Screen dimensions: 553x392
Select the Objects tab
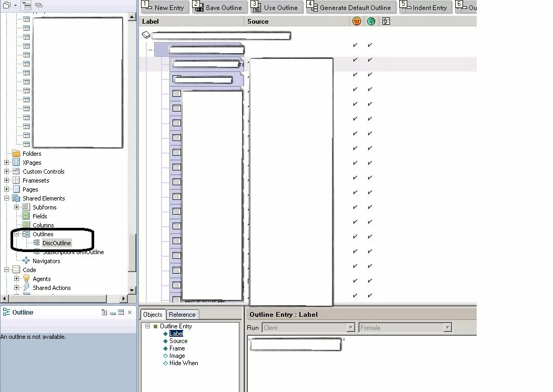pyautogui.click(x=153, y=315)
